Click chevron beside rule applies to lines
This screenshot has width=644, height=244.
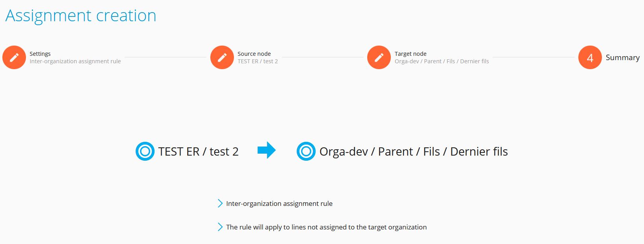click(220, 227)
